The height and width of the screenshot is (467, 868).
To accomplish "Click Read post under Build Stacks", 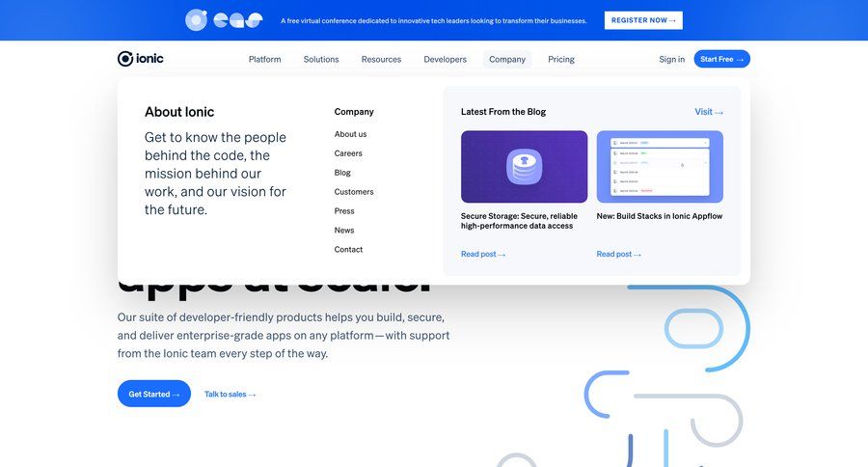I will [618, 255].
